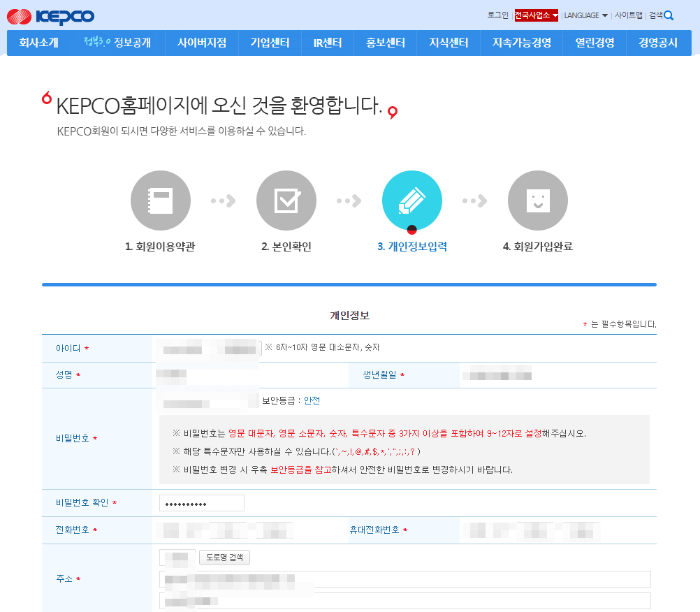Image resolution: width=700 pixels, height=612 pixels.
Task: Open the 열린경영 menu
Action: coord(595,43)
